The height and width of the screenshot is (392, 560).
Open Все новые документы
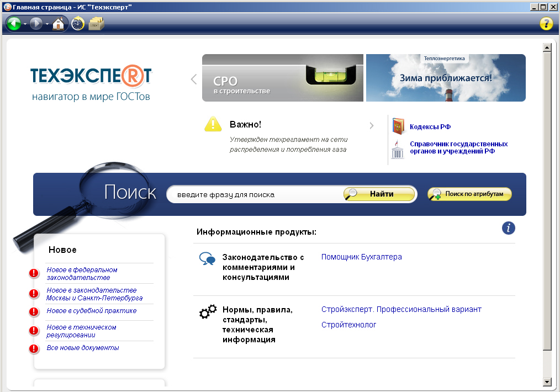pos(82,348)
